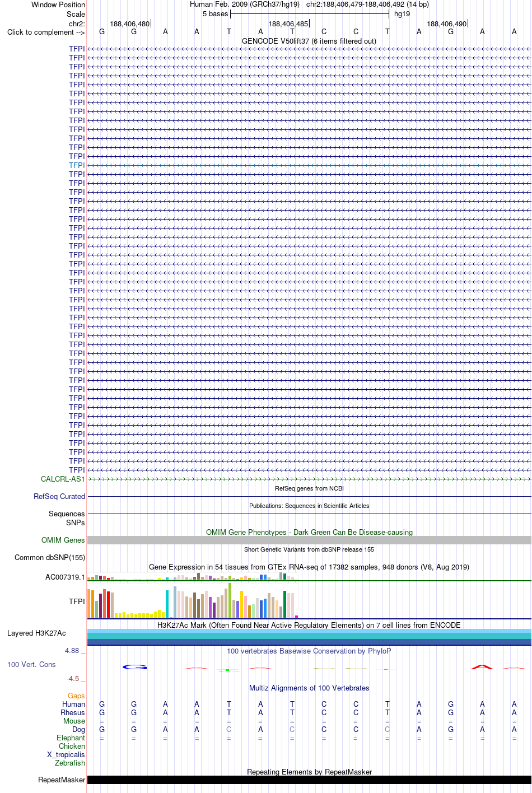Click the 'Click to complement -->' label
Image resolution: width=532 pixels, height=793 pixels.
click(x=46, y=32)
